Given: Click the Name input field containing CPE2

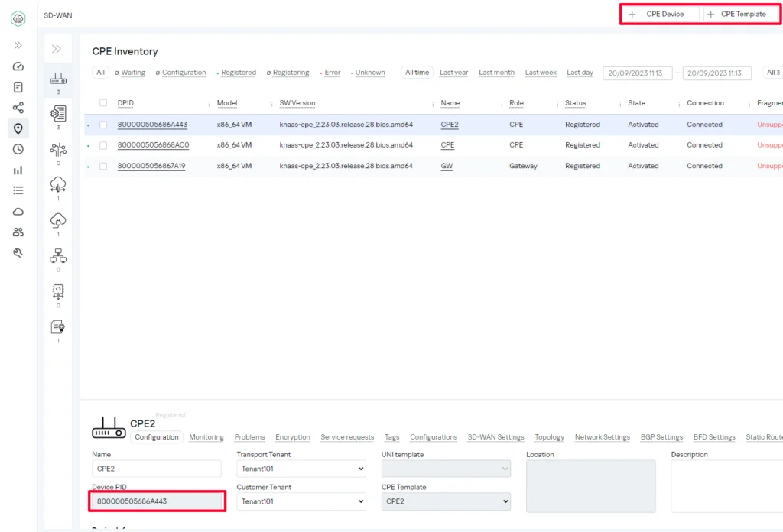Looking at the screenshot, I should click(156, 469).
